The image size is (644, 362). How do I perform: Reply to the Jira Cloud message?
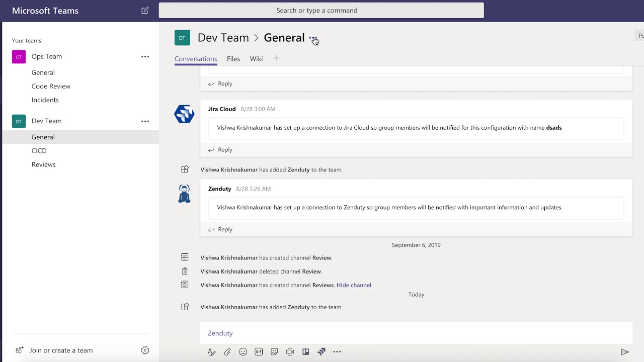click(x=220, y=150)
